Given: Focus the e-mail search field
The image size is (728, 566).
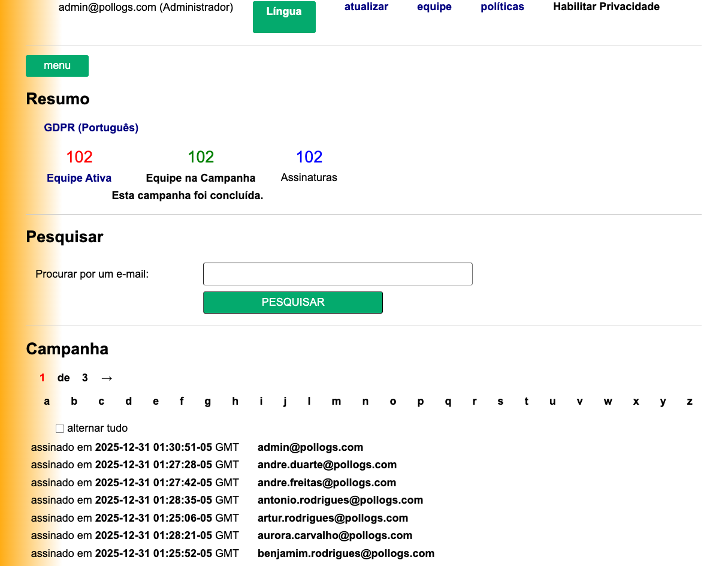Looking at the screenshot, I should coord(338,274).
